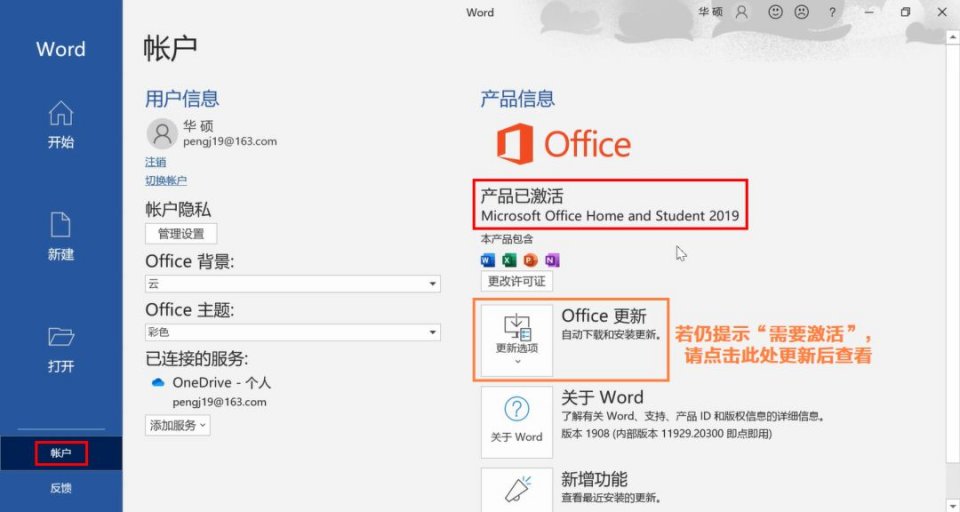
Task: Open the 更新选项 dropdown button
Action: (x=517, y=340)
